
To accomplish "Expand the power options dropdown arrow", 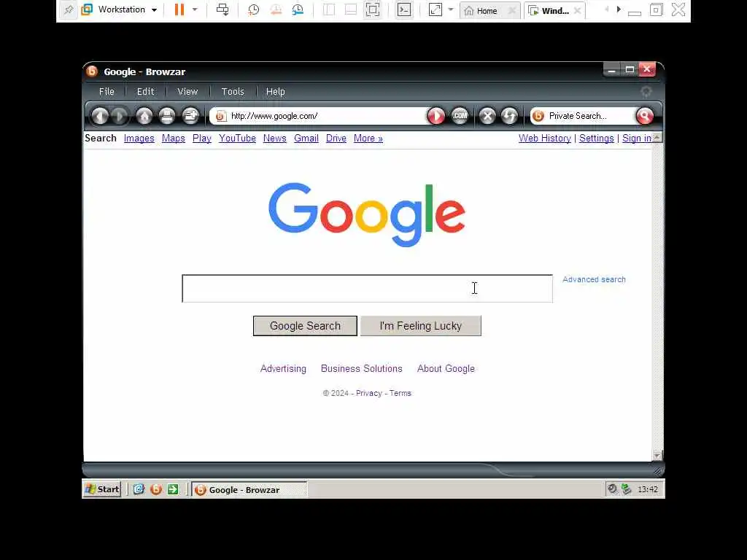I will click(195, 9).
